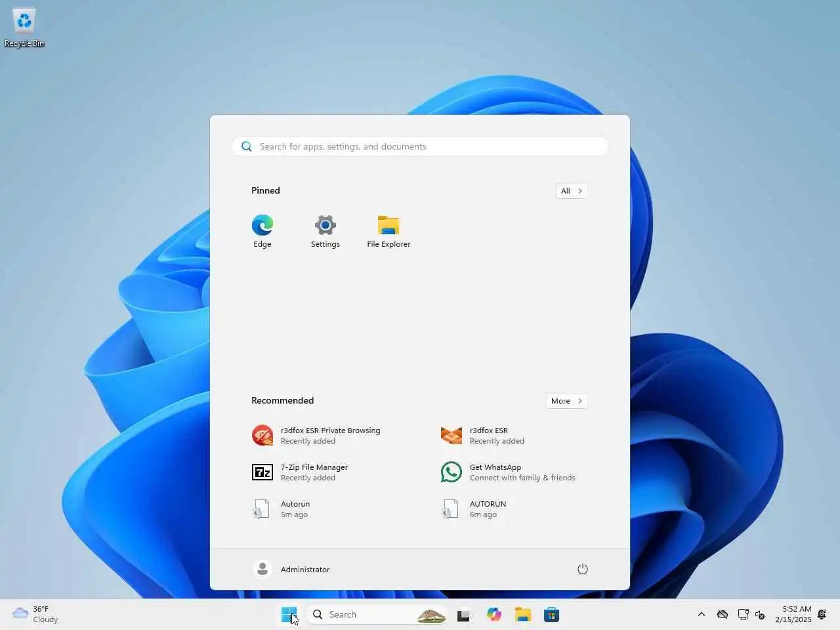This screenshot has width=840, height=630.
Task: Open File Explorer on the taskbar
Action: pyautogui.click(x=523, y=615)
